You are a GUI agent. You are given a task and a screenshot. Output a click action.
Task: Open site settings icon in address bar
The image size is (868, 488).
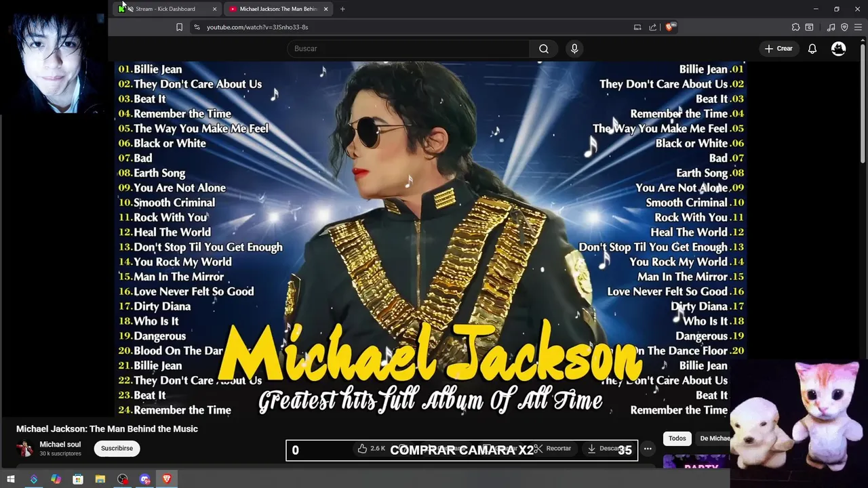tap(197, 27)
